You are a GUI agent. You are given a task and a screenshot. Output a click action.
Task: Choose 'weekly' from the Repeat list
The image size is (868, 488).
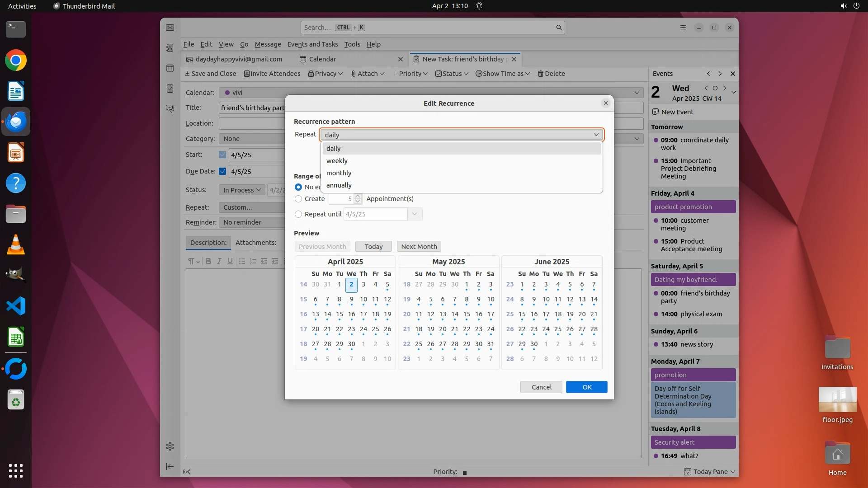pyautogui.click(x=337, y=161)
